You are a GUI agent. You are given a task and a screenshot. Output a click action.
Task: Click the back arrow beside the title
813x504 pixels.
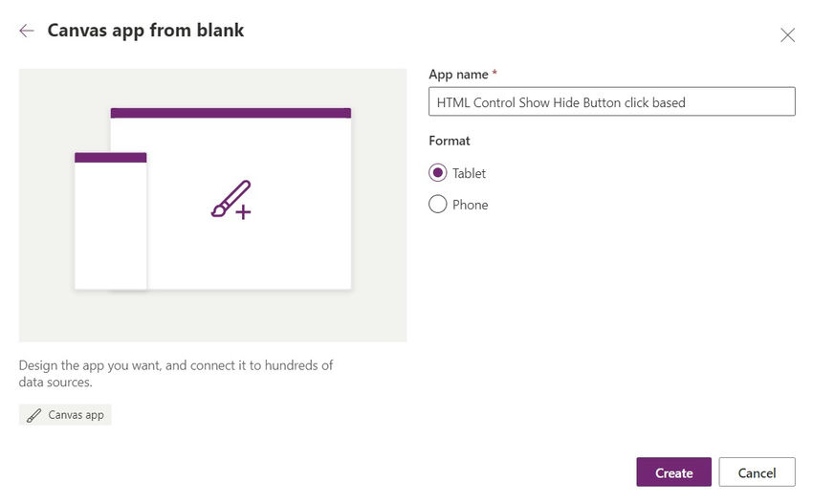[x=27, y=31]
